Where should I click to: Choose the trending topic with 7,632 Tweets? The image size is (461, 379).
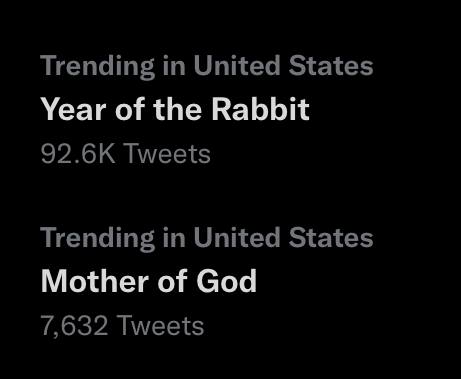click(x=149, y=281)
